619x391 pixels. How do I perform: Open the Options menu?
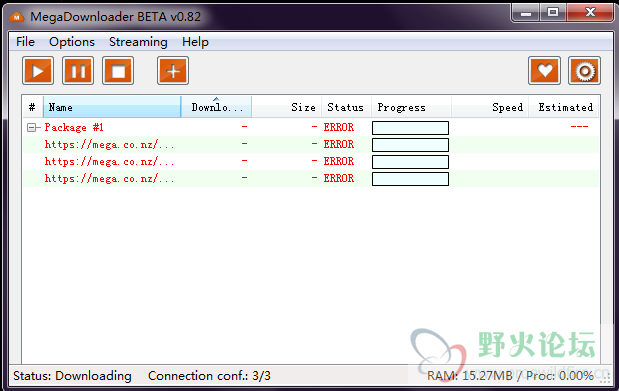[x=72, y=42]
